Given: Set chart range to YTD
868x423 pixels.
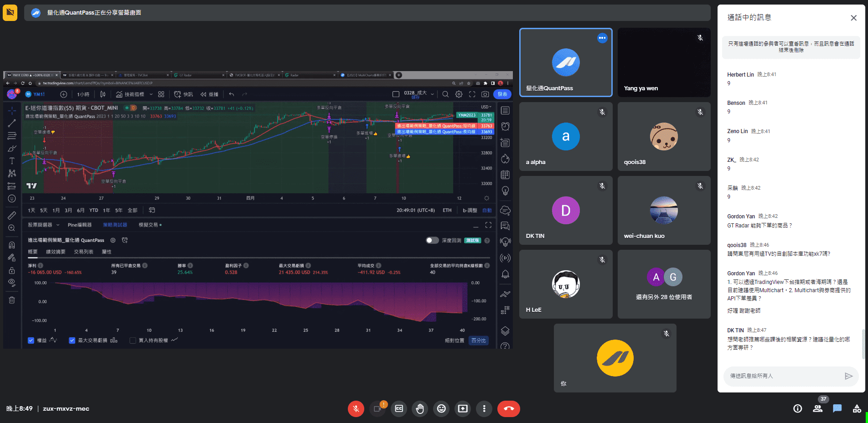Looking at the screenshot, I should 93,210.
